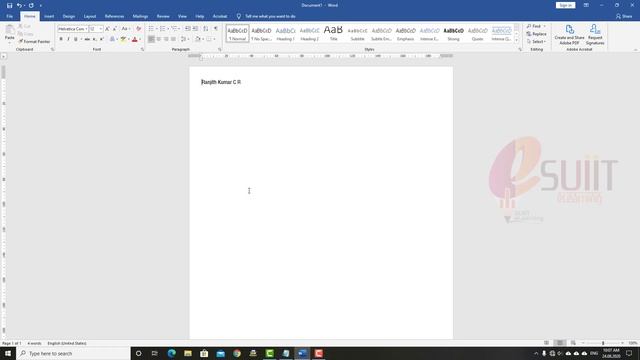Image resolution: width=640 pixels, height=360 pixels.
Task: Open the Paragraph dialog launcher
Action: pos(220,49)
